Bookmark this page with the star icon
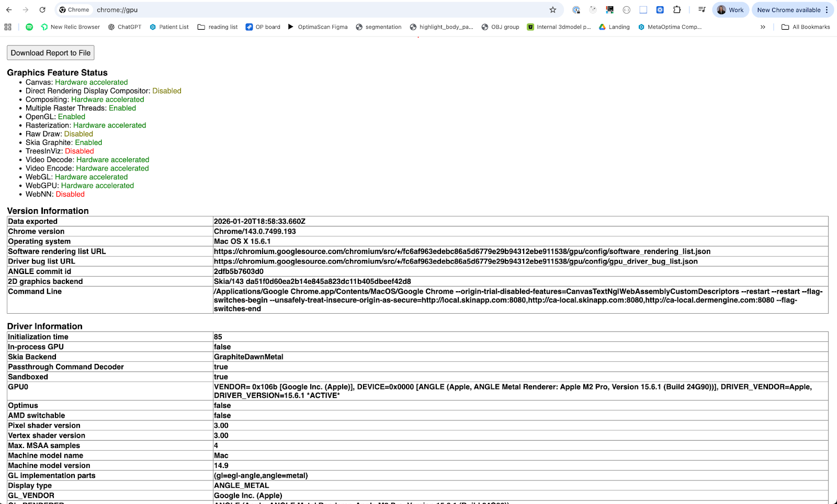 click(x=552, y=10)
